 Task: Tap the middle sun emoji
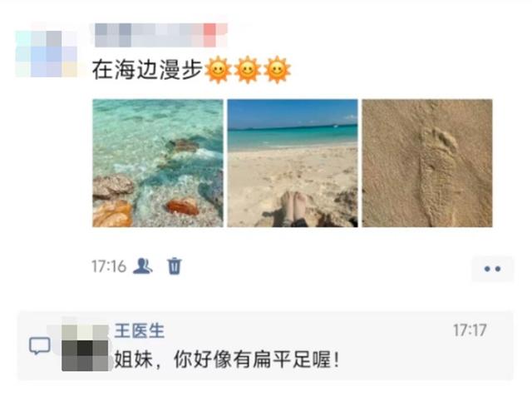tap(248, 70)
